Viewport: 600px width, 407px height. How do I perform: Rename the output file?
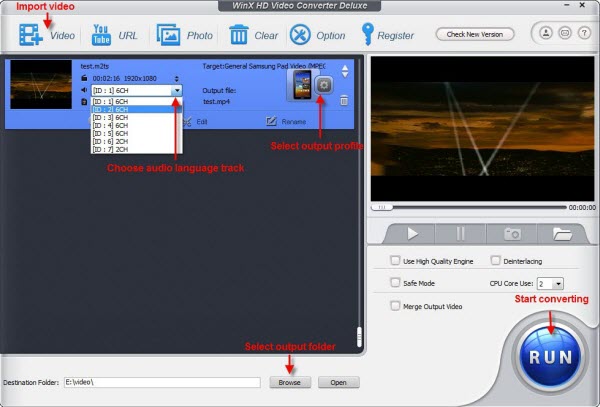(286, 122)
